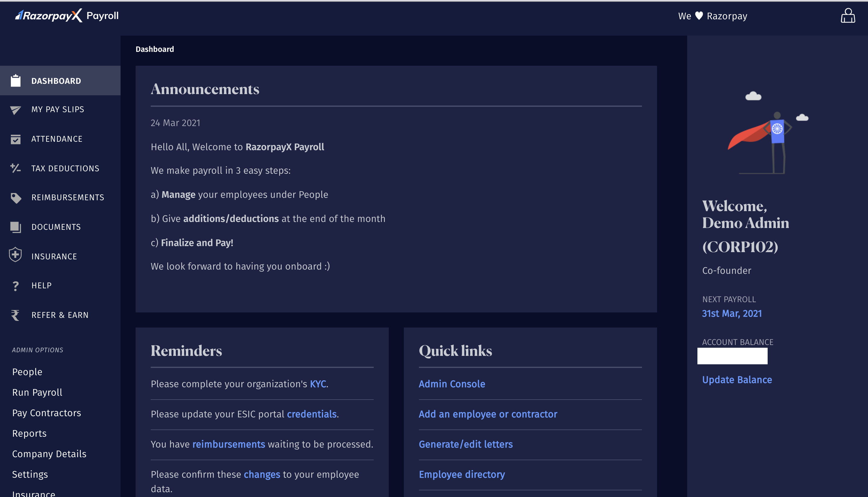The height and width of the screenshot is (497, 868).
Task: Follow the KYC reminder link
Action: pyautogui.click(x=318, y=384)
